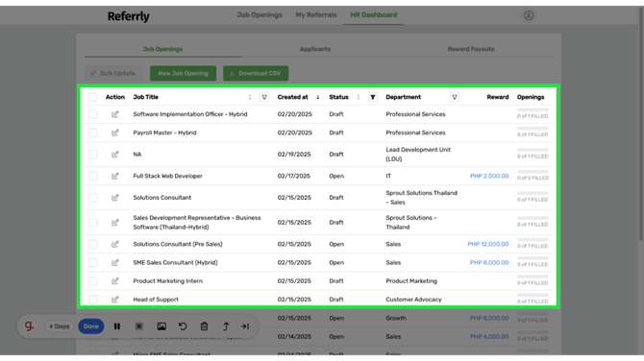Click the undo arrow in recorder toolbar

click(x=183, y=326)
